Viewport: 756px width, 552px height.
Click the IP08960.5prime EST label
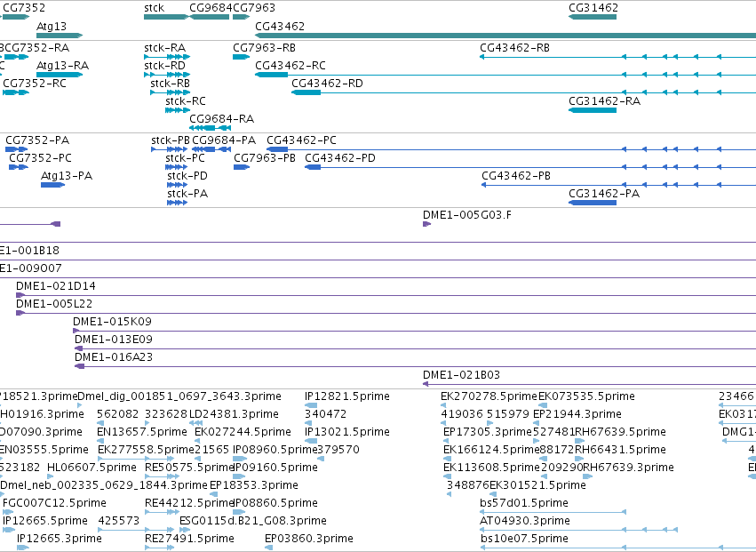[x=275, y=450]
